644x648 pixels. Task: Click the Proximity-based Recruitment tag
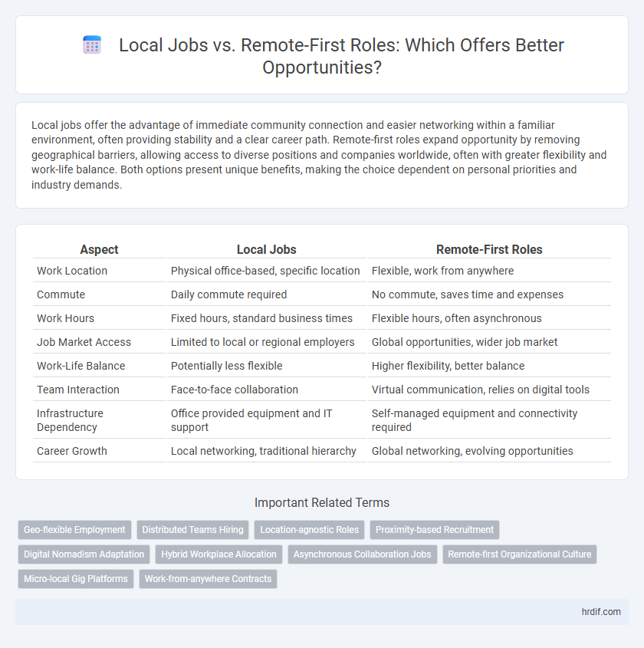(435, 530)
